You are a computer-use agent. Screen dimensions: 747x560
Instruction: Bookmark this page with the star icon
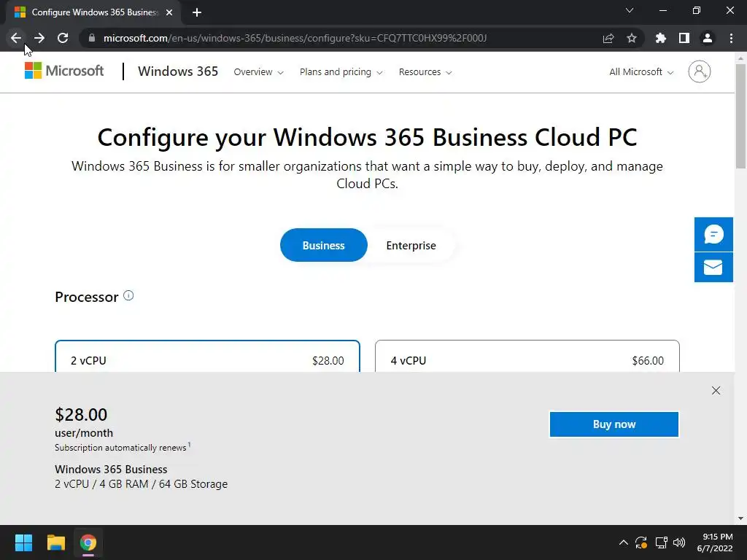pyautogui.click(x=632, y=38)
